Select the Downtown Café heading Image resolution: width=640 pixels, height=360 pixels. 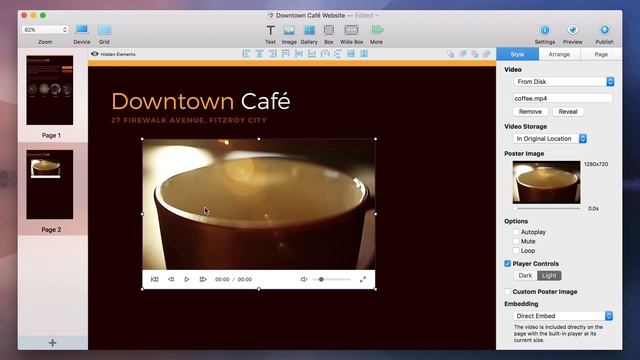(x=201, y=101)
